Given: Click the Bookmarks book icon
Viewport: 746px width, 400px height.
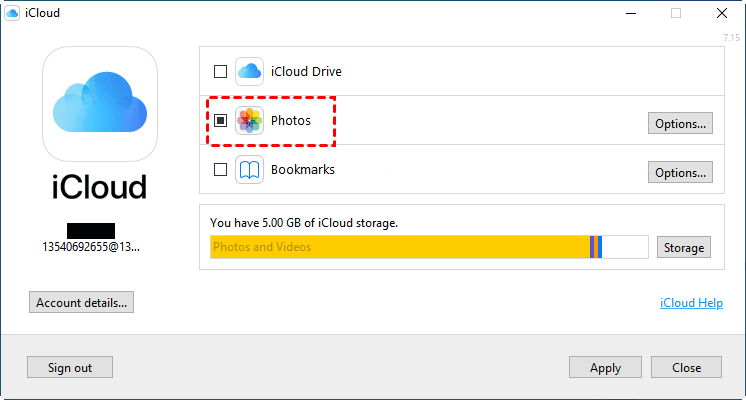Looking at the screenshot, I should click(x=249, y=170).
